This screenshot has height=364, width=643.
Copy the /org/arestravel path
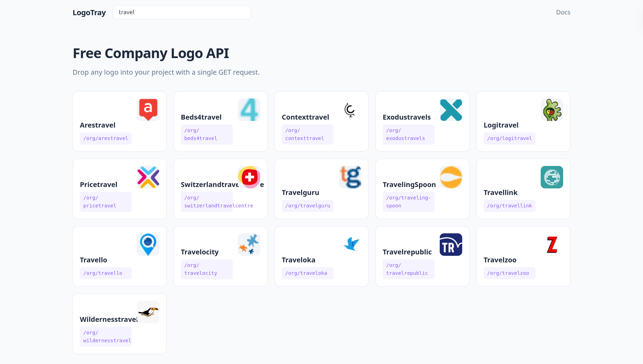click(106, 138)
